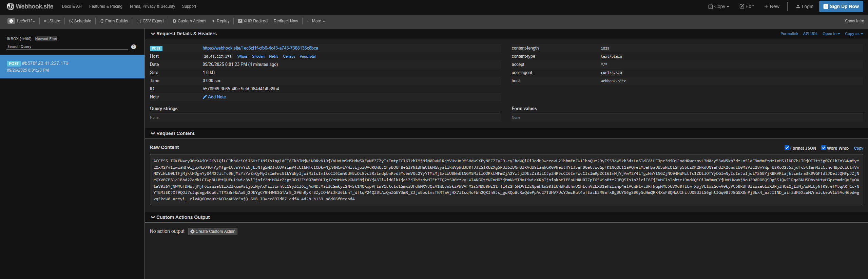The width and height of the screenshot is (868, 279).
Task: Replay the selected request
Action: (x=220, y=21)
